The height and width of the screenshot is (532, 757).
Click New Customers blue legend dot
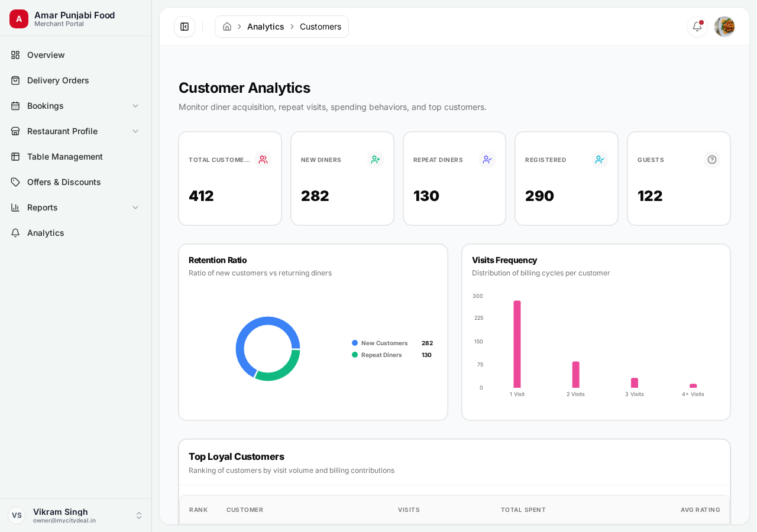tap(355, 343)
